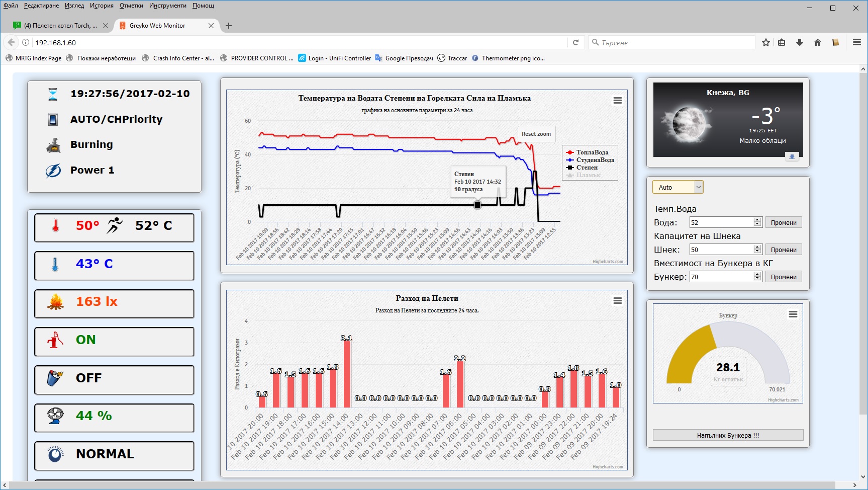Screen dimensions: 868x490
Task: Click the flame sensor fire icon
Action: (x=55, y=302)
